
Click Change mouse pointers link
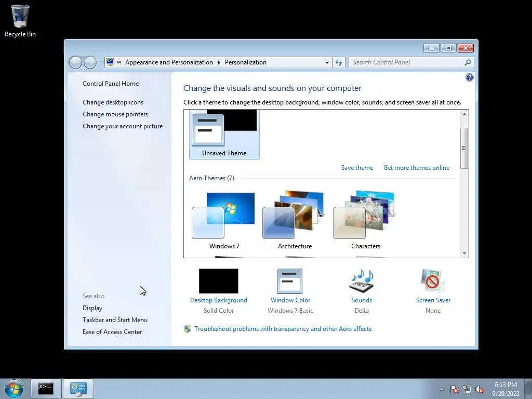point(115,114)
